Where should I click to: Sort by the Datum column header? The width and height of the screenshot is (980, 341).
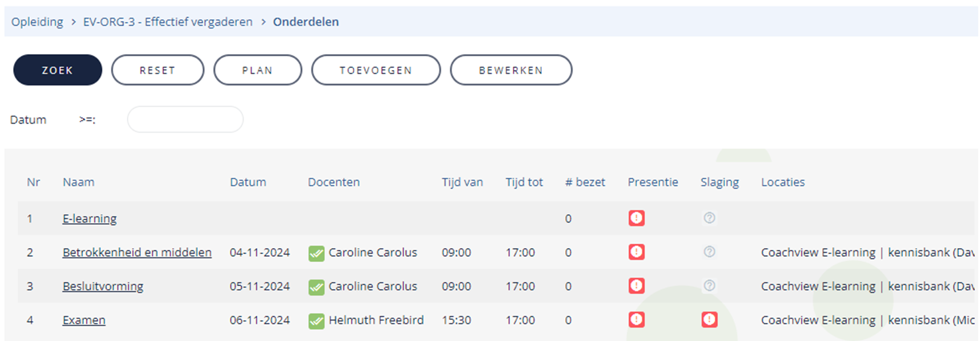coord(248,182)
